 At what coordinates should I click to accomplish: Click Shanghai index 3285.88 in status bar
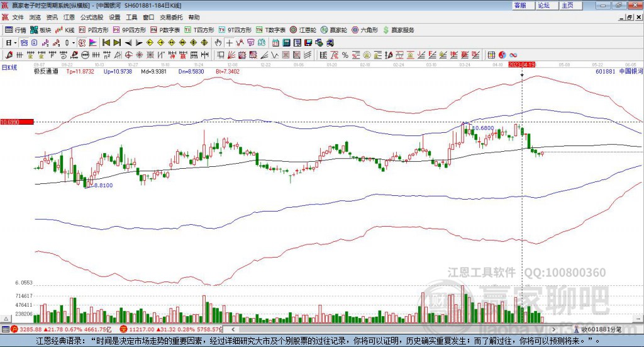pyautogui.click(x=30, y=329)
